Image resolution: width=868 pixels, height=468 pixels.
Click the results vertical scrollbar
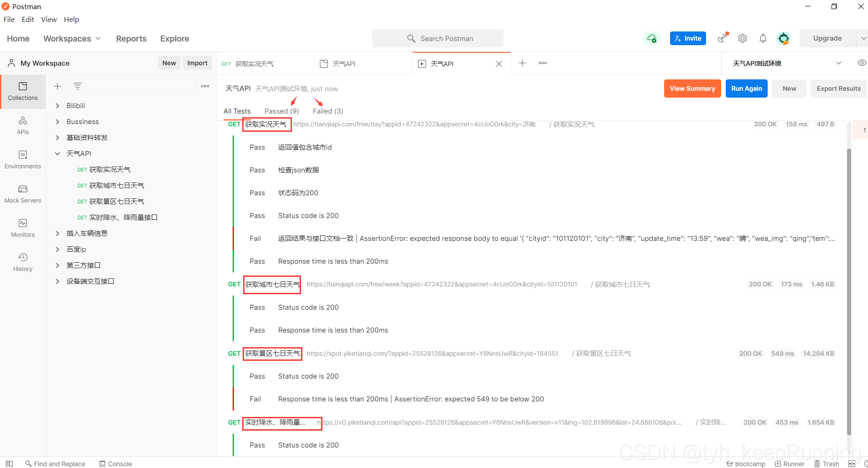pyautogui.click(x=849, y=292)
